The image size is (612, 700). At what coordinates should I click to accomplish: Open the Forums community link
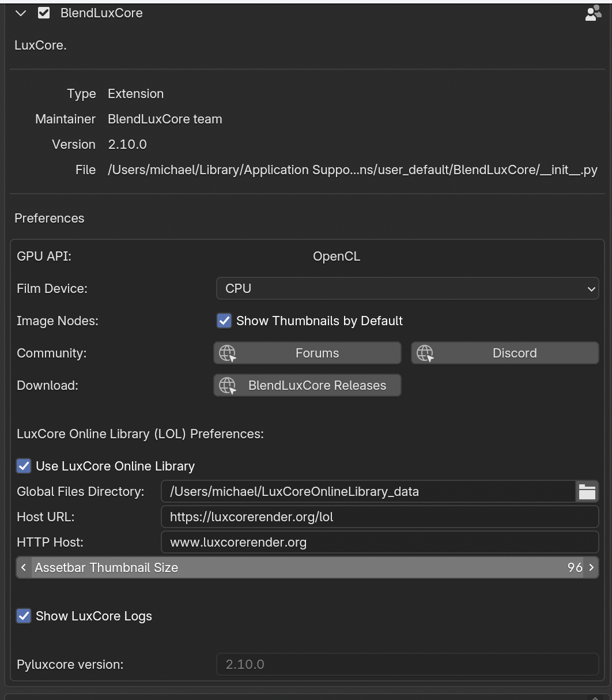click(x=317, y=353)
